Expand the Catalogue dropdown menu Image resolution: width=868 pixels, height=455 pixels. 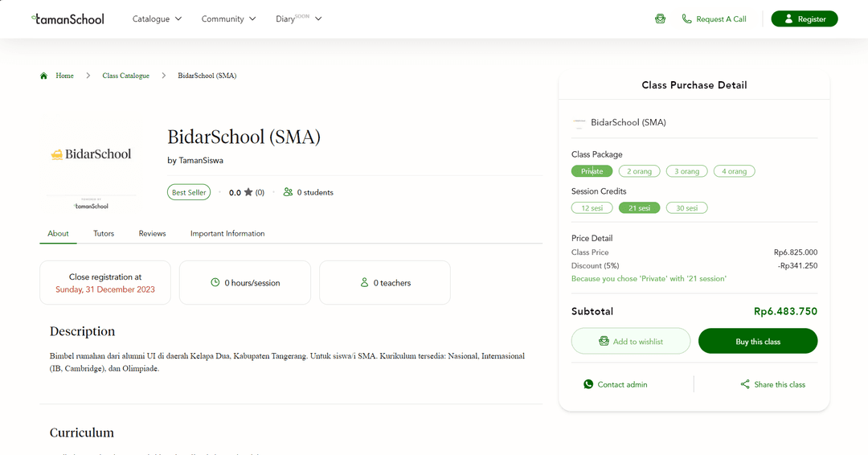coord(157,18)
